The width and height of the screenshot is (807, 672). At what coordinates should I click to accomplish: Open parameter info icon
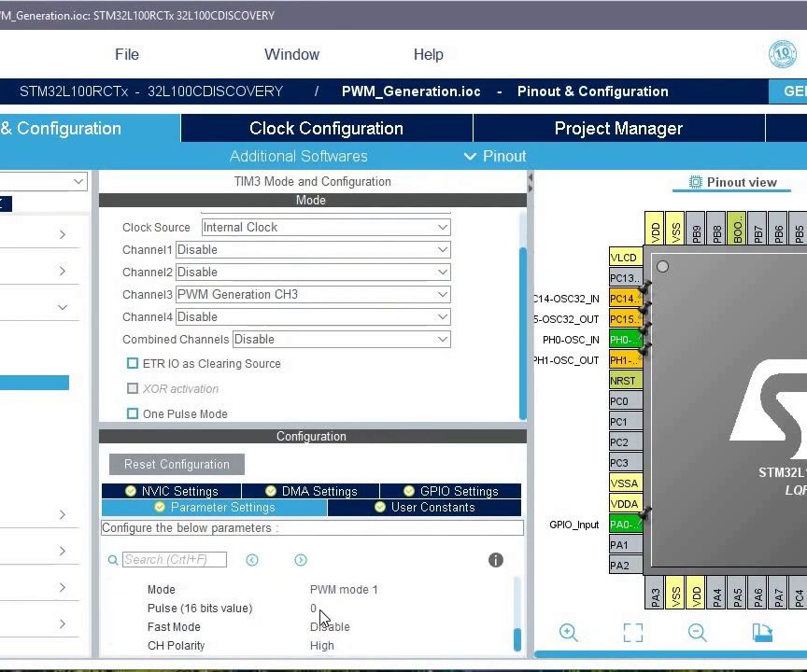[x=496, y=560]
